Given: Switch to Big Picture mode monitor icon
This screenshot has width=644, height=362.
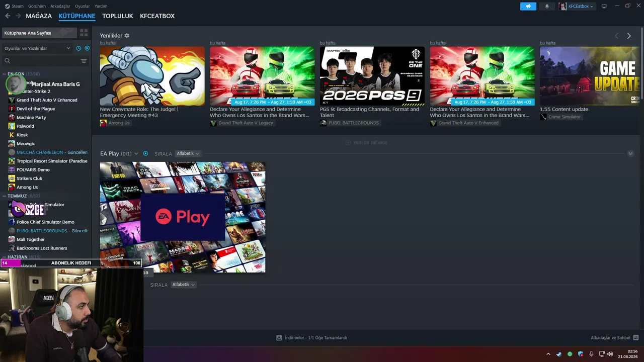Looking at the screenshot, I should 604,6.
